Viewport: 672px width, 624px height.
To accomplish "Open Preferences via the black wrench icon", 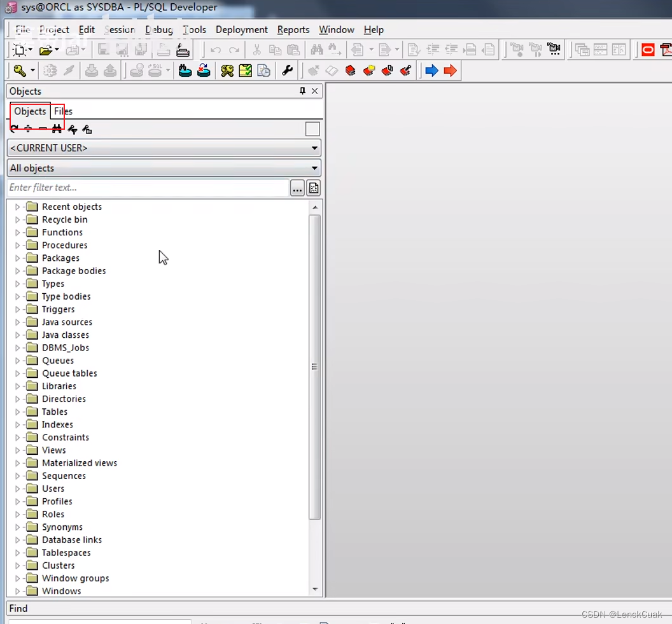I will coord(287,71).
